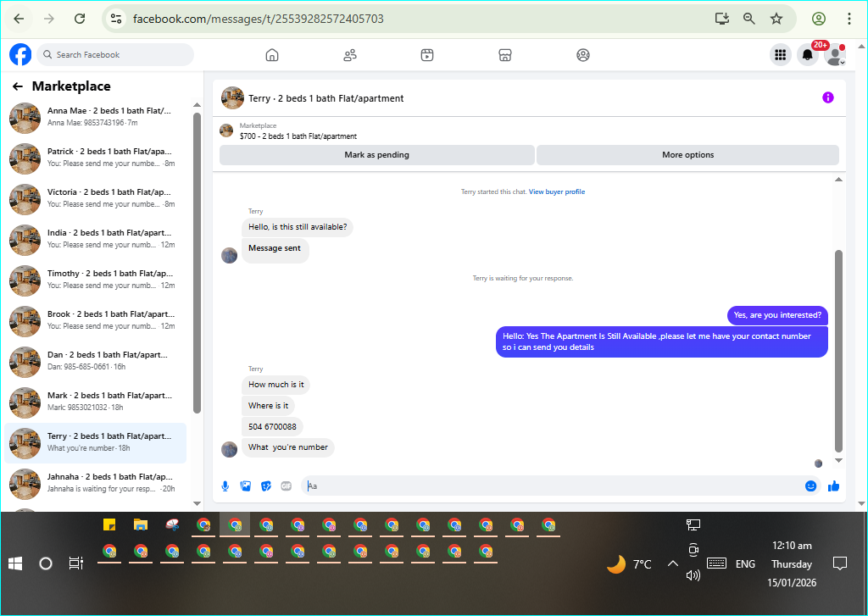Open the emoji picker smiley icon
The image size is (868, 616).
tap(810, 486)
